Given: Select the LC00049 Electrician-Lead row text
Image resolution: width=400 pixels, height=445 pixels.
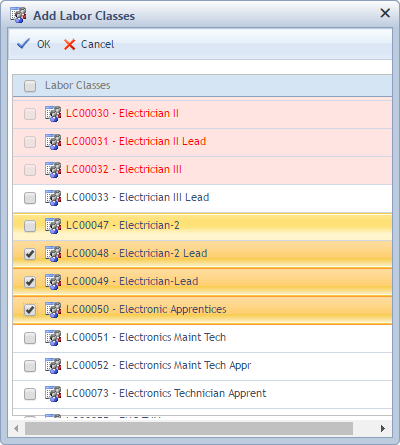Looking at the screenshot, I should [x=132, y=281].
